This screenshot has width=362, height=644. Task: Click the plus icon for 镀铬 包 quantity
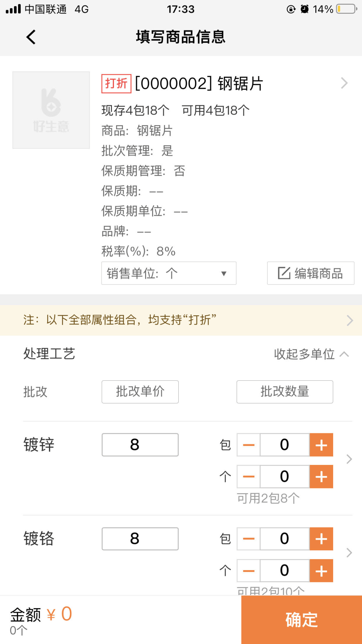pos(321,539)
